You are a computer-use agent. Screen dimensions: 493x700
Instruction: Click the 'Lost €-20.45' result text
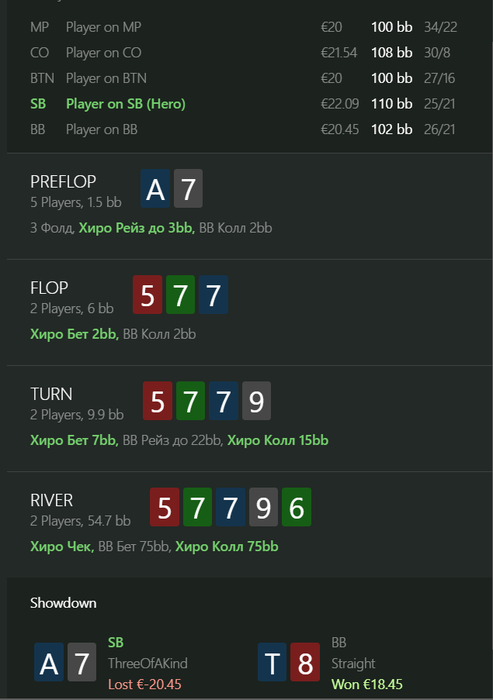coord(145,684)
